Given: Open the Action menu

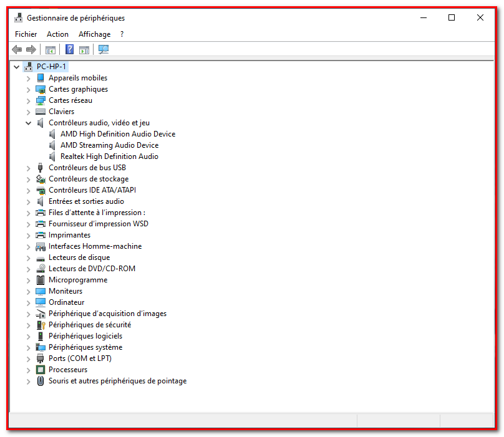Looking at the screenshot, I should (57, 34).
